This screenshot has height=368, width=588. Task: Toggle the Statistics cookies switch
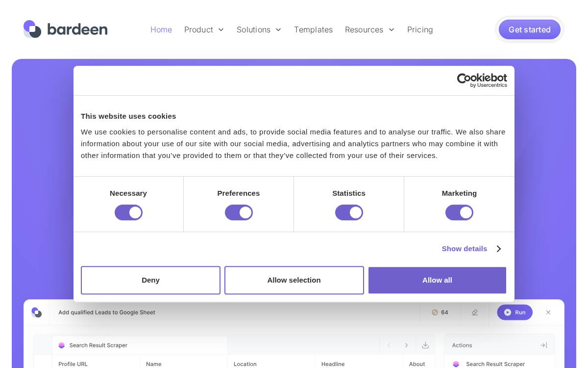tap(349, 212)
